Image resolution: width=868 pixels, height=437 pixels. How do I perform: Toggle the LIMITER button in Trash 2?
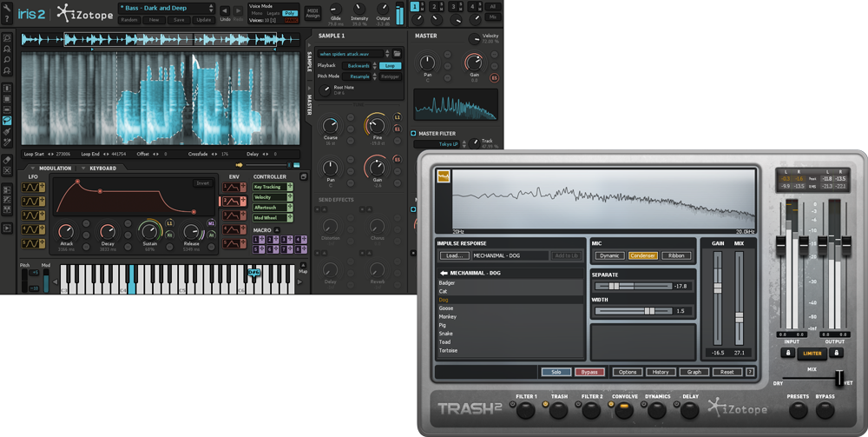point(812,354)
